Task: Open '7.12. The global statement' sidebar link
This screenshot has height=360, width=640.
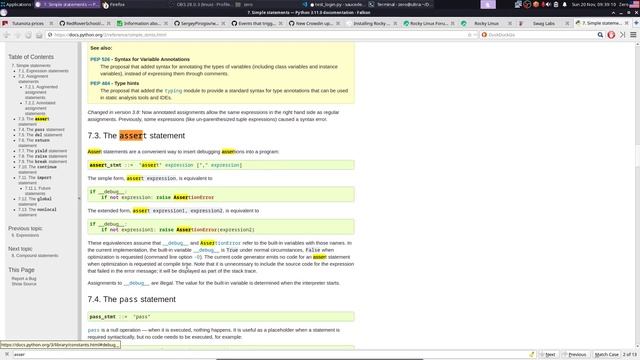Action: click(x=35, y=201)
